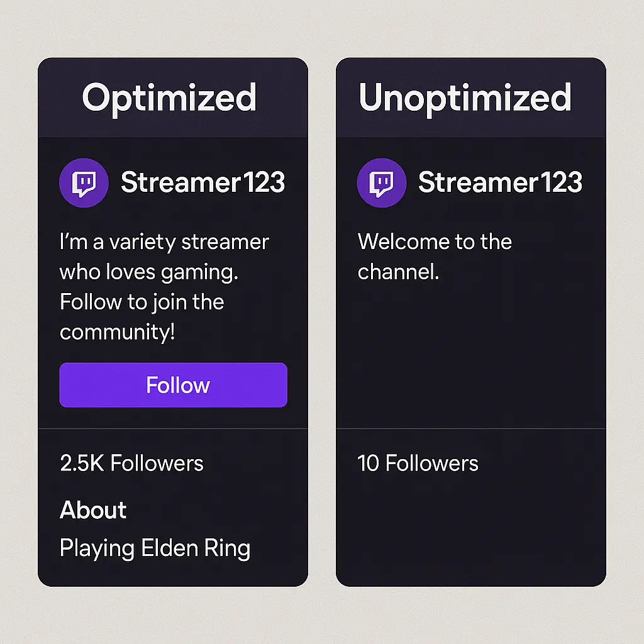Click the 2.5K Followers count

click(x=131, y=464)
